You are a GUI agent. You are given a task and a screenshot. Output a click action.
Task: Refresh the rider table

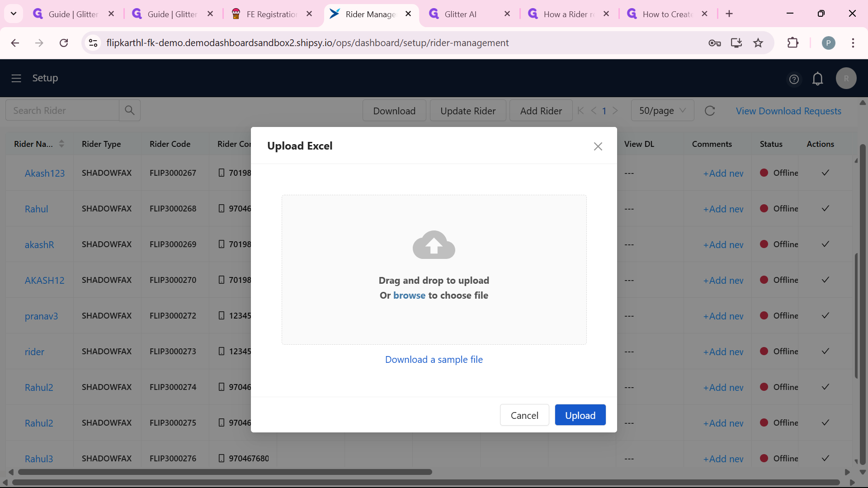(x=710, y=111)
